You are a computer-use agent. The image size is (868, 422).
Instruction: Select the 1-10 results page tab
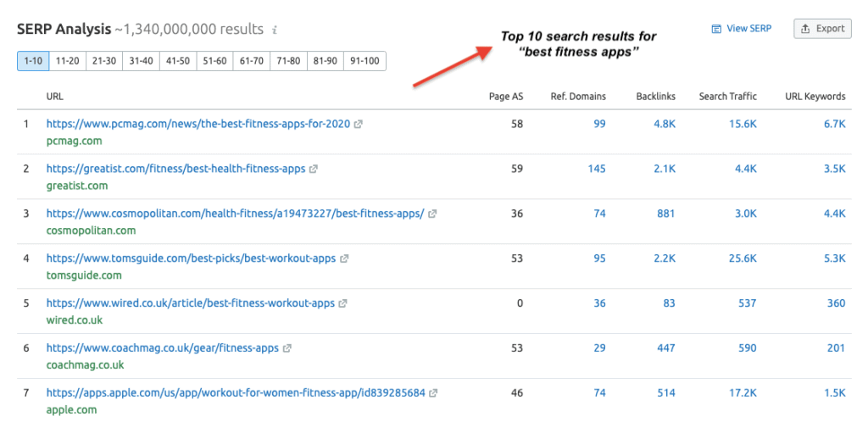[32, 61]
